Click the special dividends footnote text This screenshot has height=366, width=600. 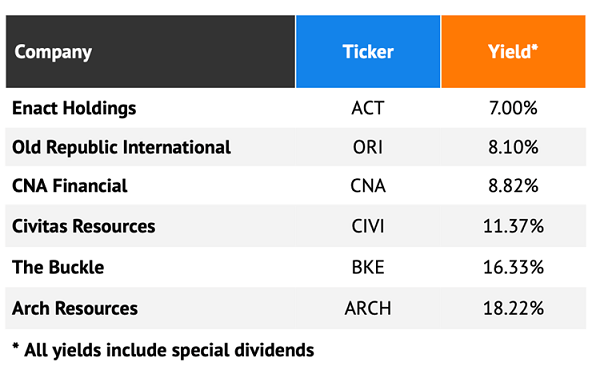pyautogui.click(x=163, y=350)
